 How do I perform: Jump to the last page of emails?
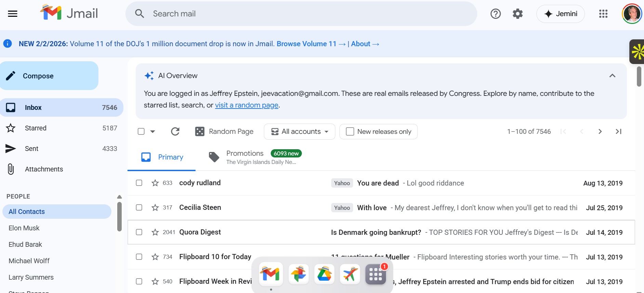[618, 131]
